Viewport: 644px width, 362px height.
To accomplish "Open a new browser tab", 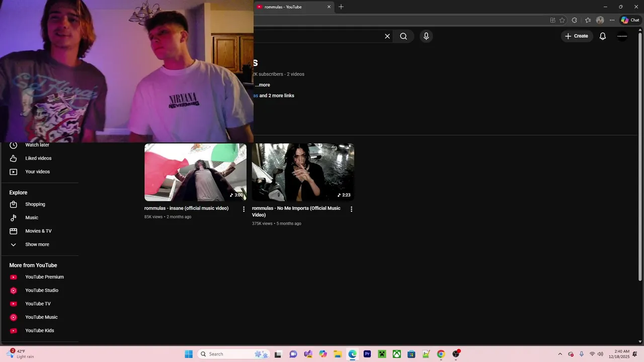I will tap(341, 7).
